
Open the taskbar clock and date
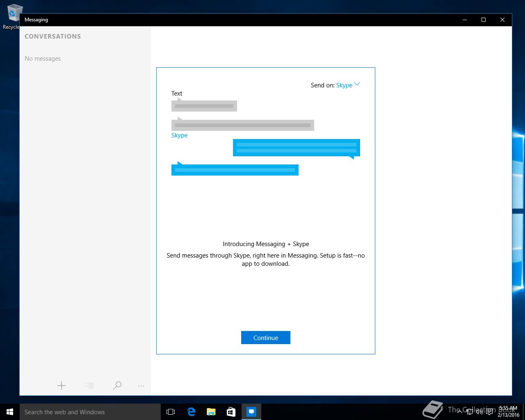click(509, 411)
